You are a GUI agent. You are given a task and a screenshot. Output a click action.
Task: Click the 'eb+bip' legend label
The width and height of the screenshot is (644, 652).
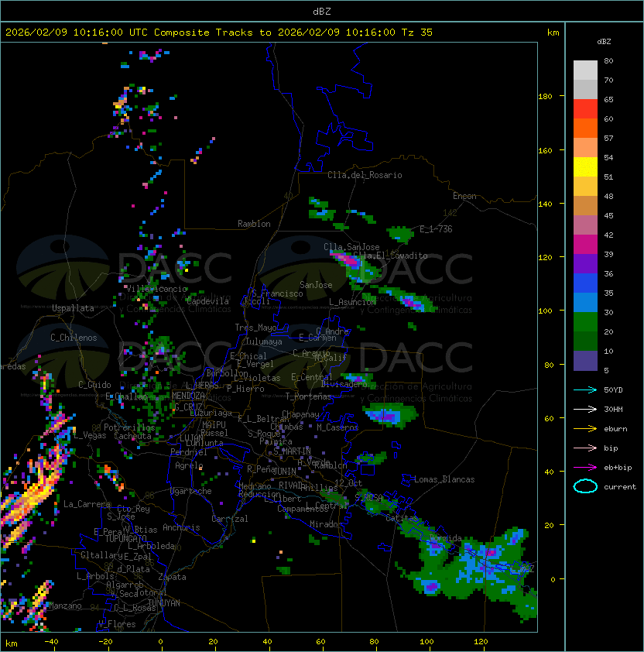[618, 468]
